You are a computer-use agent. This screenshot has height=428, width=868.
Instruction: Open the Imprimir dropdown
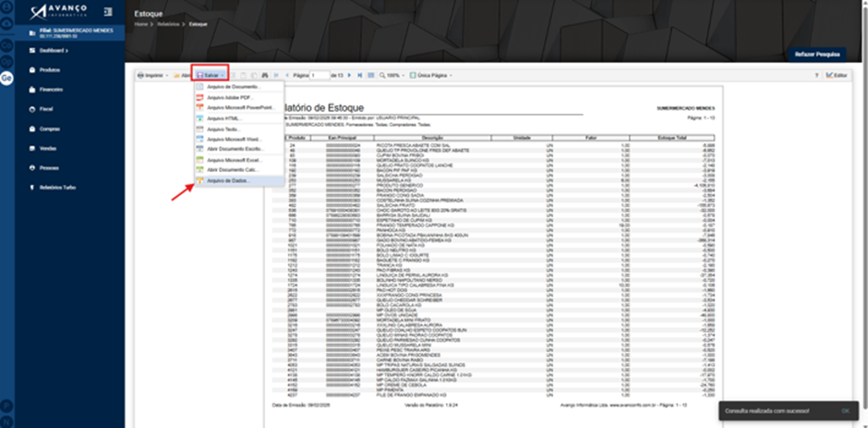[152, 75]
